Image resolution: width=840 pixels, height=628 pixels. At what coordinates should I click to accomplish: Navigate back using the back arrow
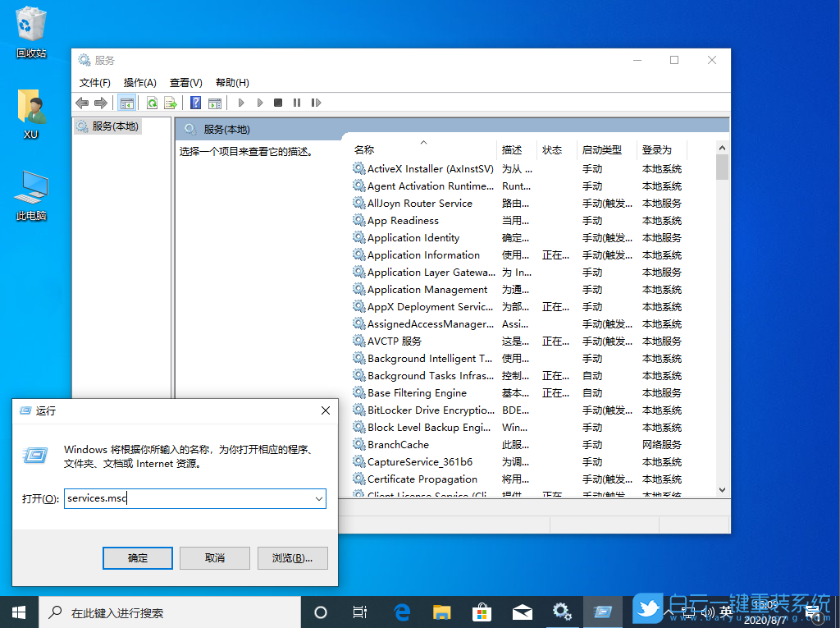point(81,102)
